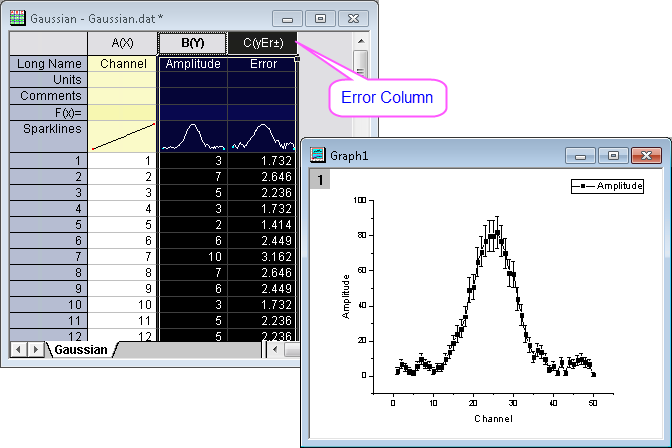Click the Graph1 window title icon
The image size is (672, 448).
click(318, 155)
